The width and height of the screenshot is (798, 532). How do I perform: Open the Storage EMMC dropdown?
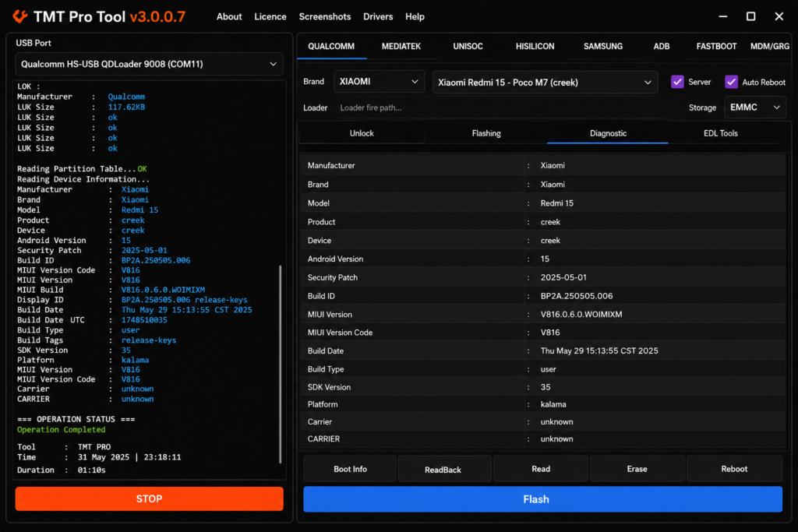pos(754,107)
